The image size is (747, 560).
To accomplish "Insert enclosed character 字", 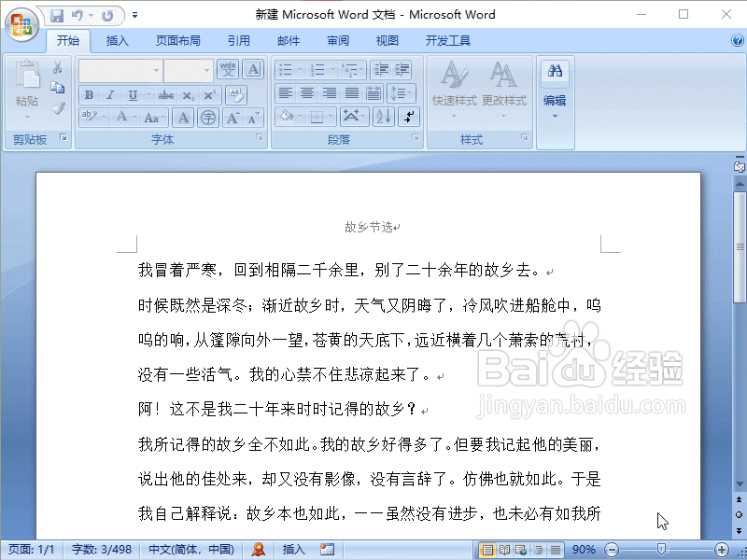I will [208, 118].
